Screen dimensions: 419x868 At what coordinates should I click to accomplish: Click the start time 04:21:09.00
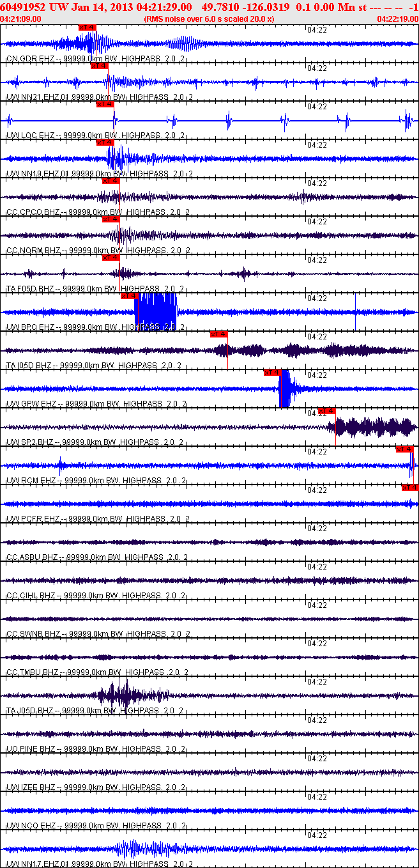click(20, 19)
